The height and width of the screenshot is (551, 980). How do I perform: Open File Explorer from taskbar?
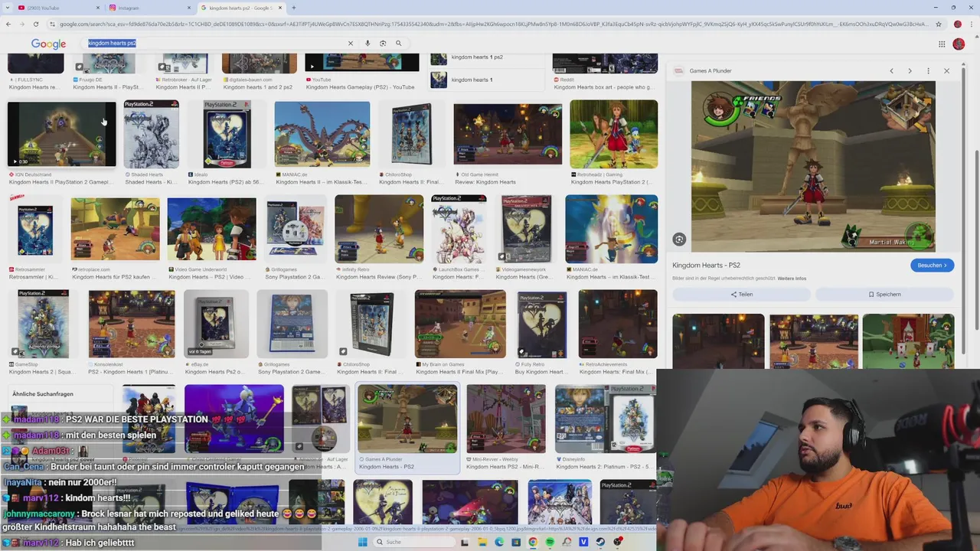tap(482, 542)
